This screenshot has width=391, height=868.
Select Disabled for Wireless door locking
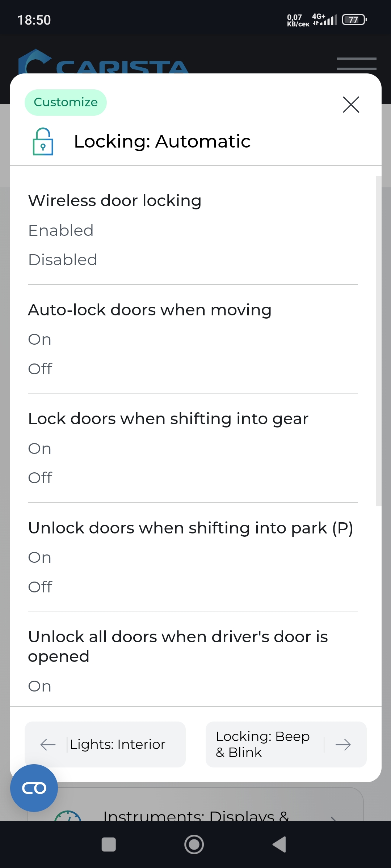(x=63, y=260)
